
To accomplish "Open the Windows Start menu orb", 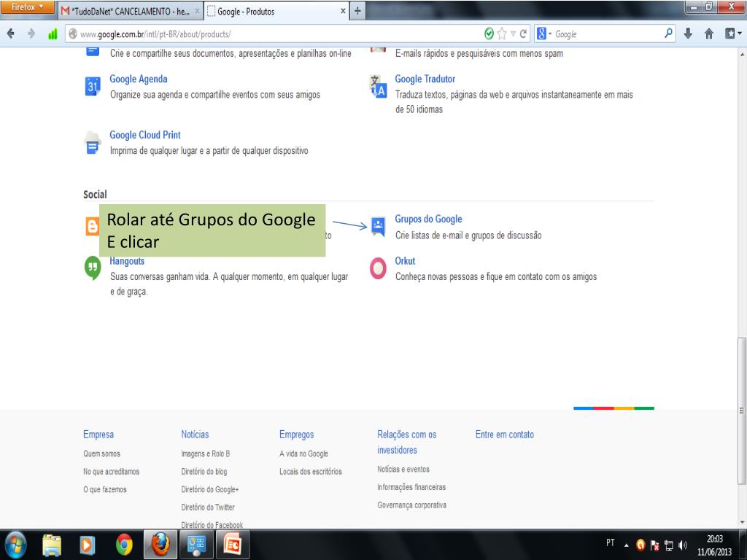I will [15, 544].
